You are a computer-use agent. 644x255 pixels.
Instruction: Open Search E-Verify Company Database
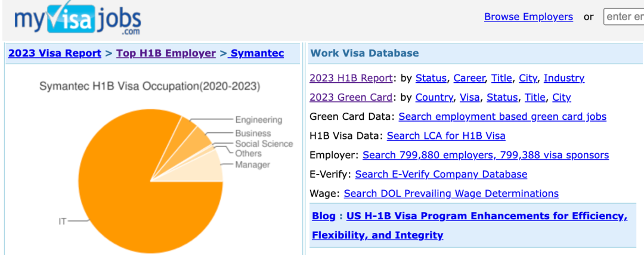pos(441,174)
